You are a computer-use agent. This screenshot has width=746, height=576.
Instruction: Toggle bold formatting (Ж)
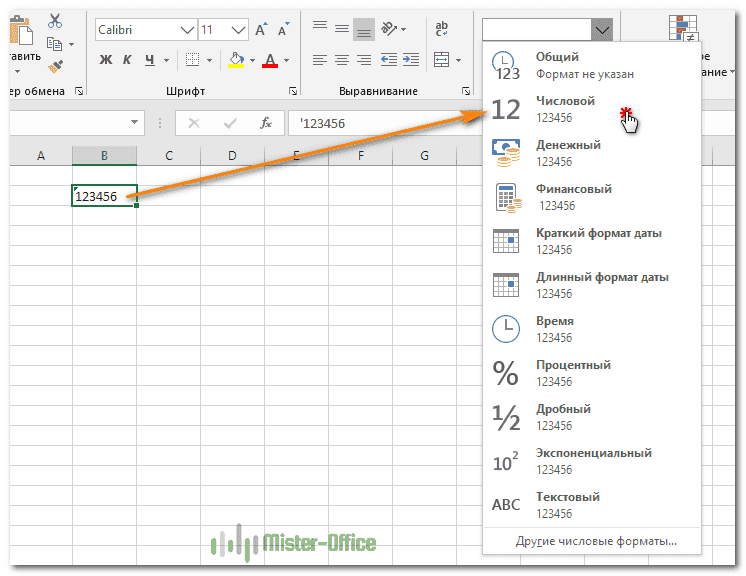pyautogui.click(x=106, y=60)
